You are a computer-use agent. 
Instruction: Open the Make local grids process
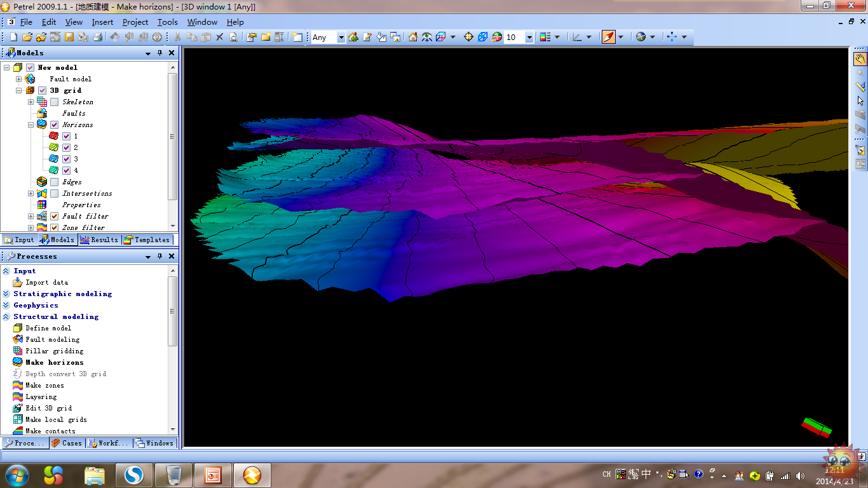[x=56, y=419]
